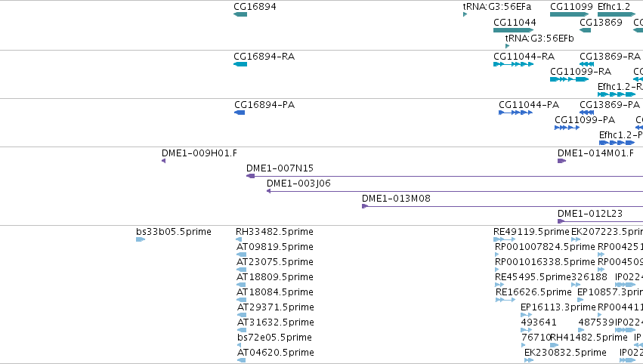Select the RP001016338.5prime EST label

click(545, 262)
